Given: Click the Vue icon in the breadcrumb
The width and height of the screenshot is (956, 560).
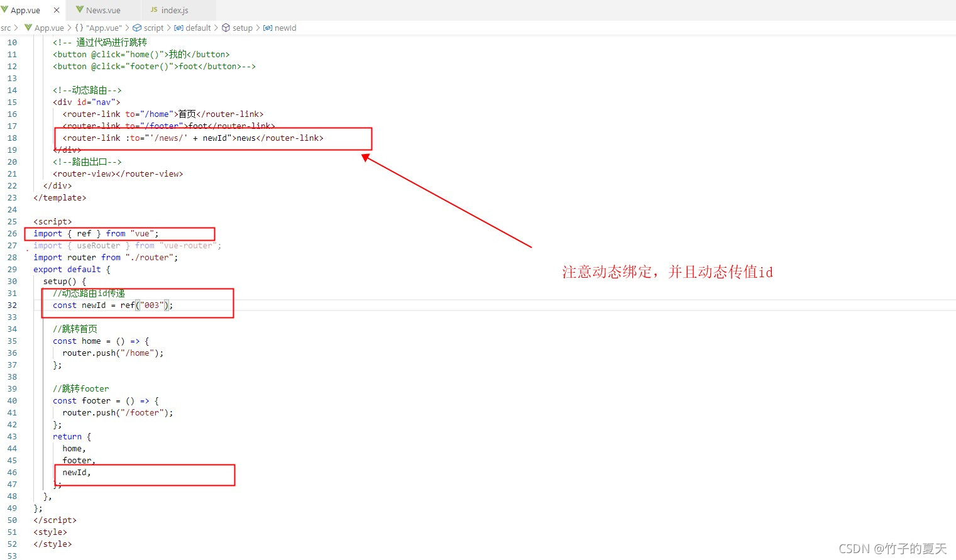Looking at the screenshot, I should pyautogui.click(x=28, y=28).
